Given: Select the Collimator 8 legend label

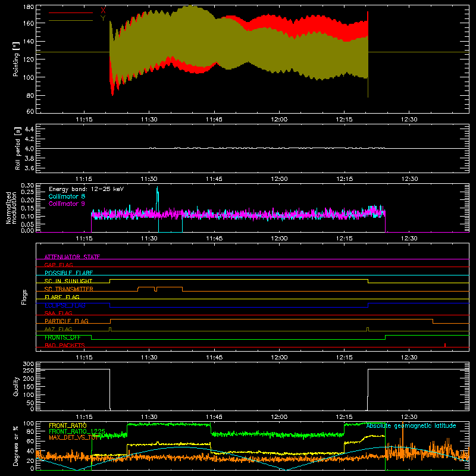Looking at the screenshot, I should point(67,196).
